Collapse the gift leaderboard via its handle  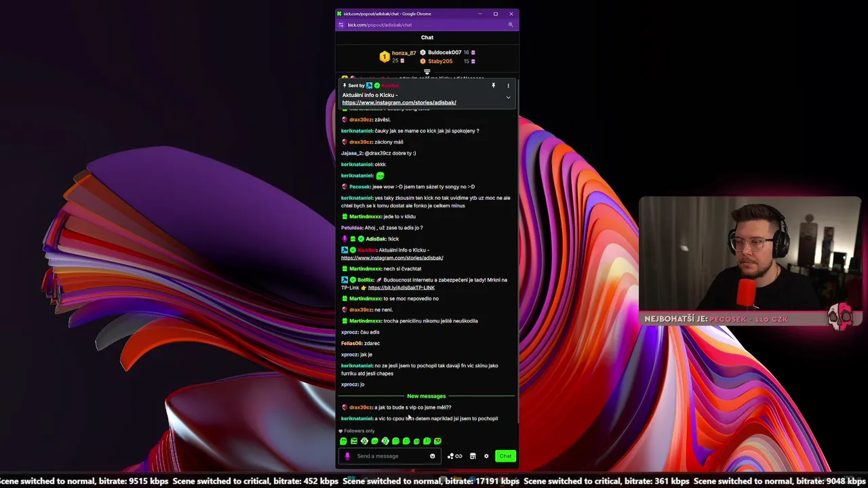coord(427,71)
